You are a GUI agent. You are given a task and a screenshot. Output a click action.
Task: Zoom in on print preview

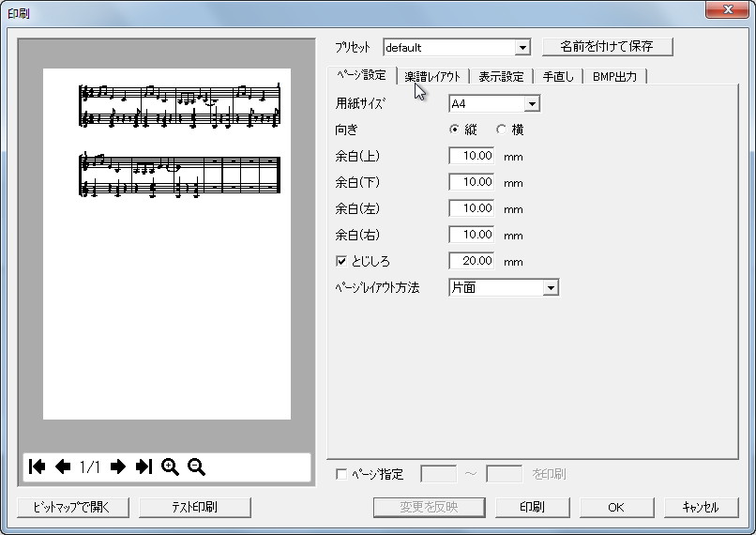click(170, 467)
